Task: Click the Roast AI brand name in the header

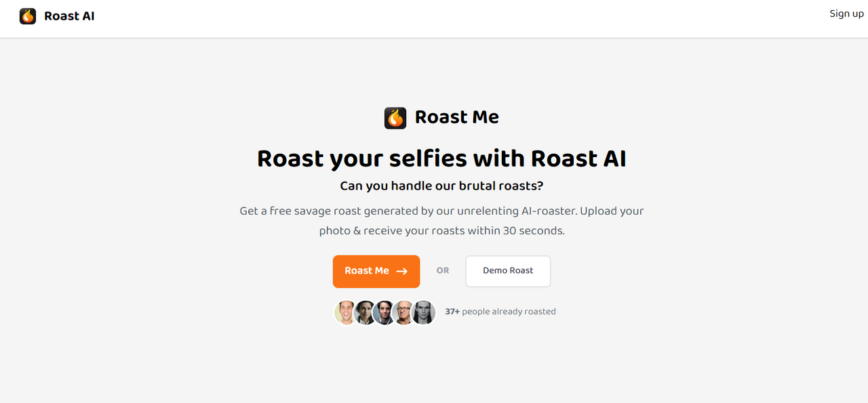Action: click(69, 16)
